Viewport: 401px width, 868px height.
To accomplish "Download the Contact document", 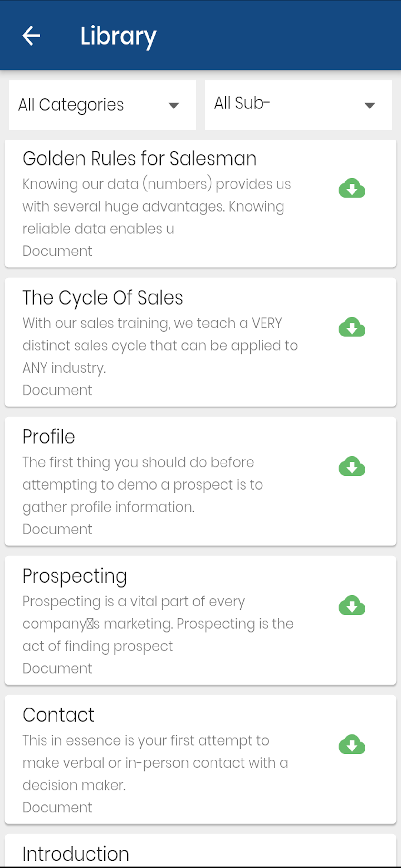I will coord(352,744).
